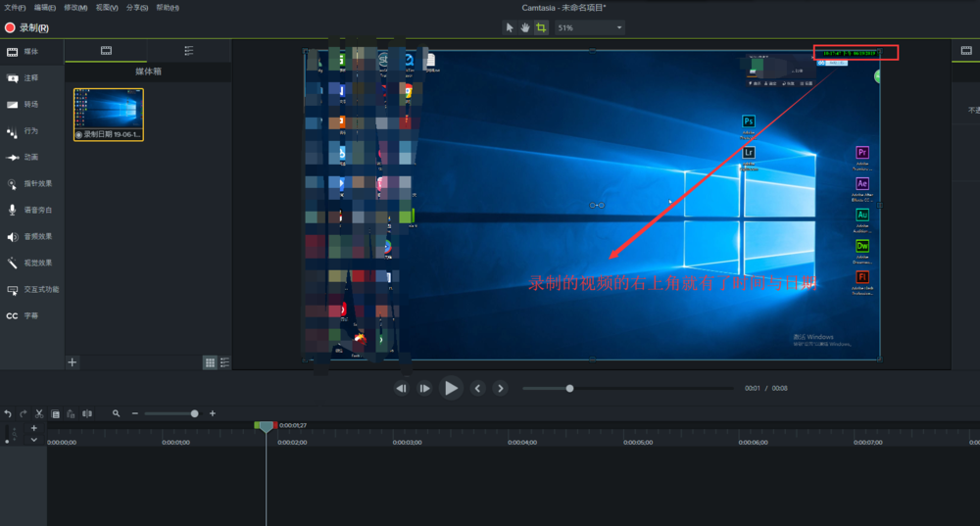Click the timeline zoom slider handle
Screen dimensions: 980x526
[194, 413]
